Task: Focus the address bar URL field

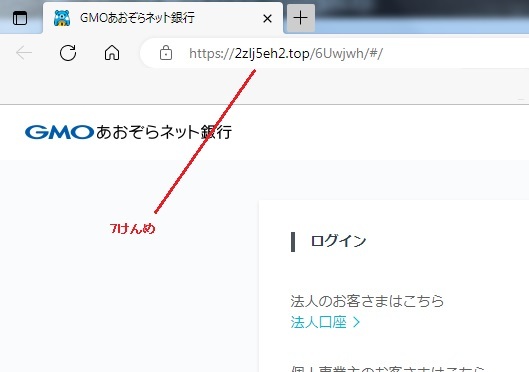Action: [334, 53]
